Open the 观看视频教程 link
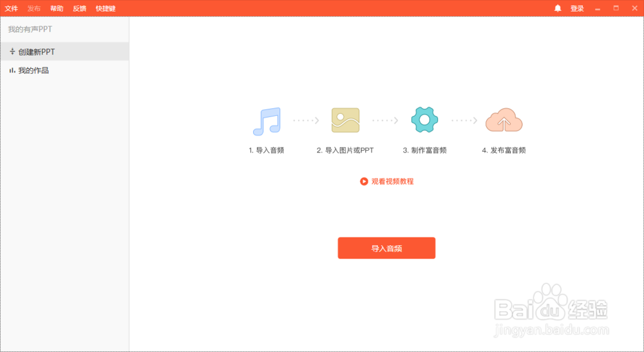This screenshot has height=352, width=644. click(393, 181)
